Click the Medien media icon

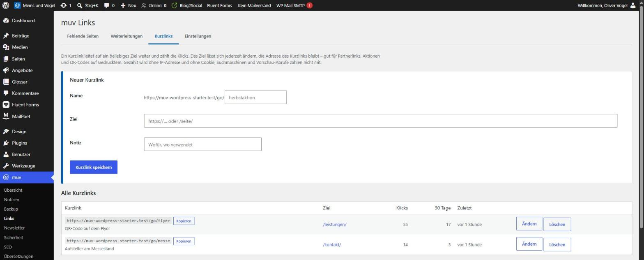click(x=6, y=47)
